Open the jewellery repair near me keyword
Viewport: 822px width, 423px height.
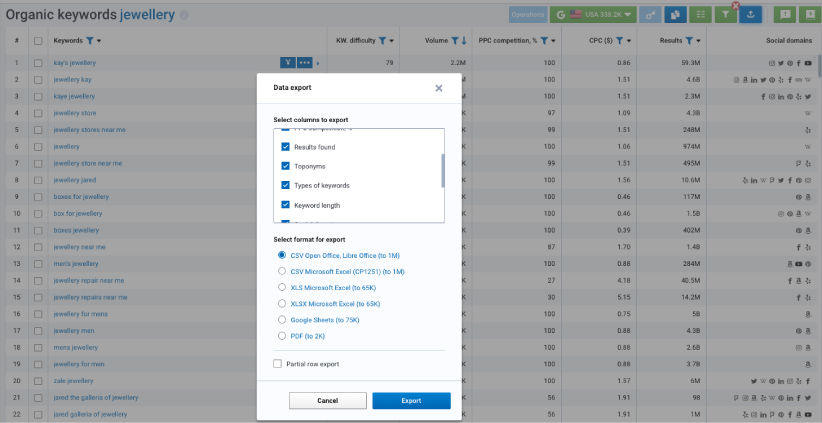click(x=89, y=280)
